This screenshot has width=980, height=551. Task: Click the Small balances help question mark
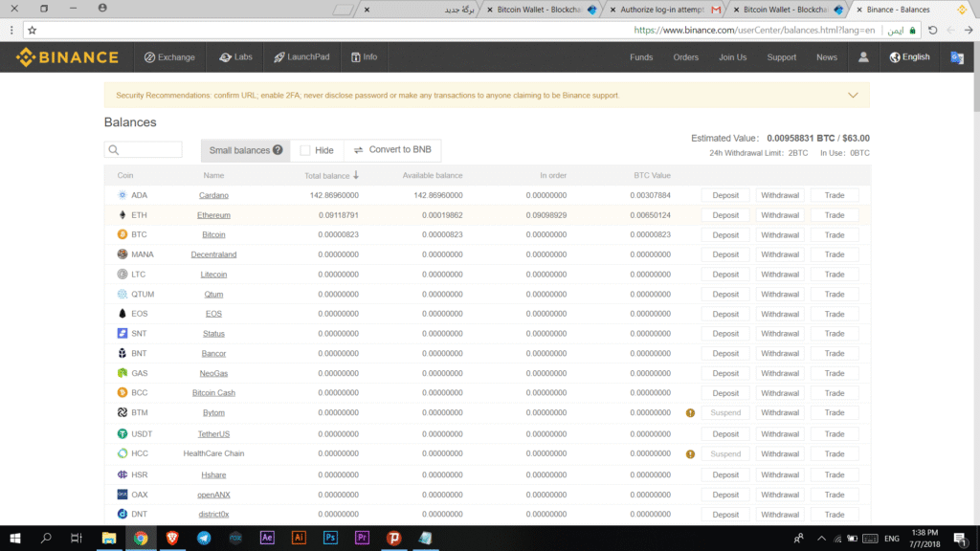point(278,150)
